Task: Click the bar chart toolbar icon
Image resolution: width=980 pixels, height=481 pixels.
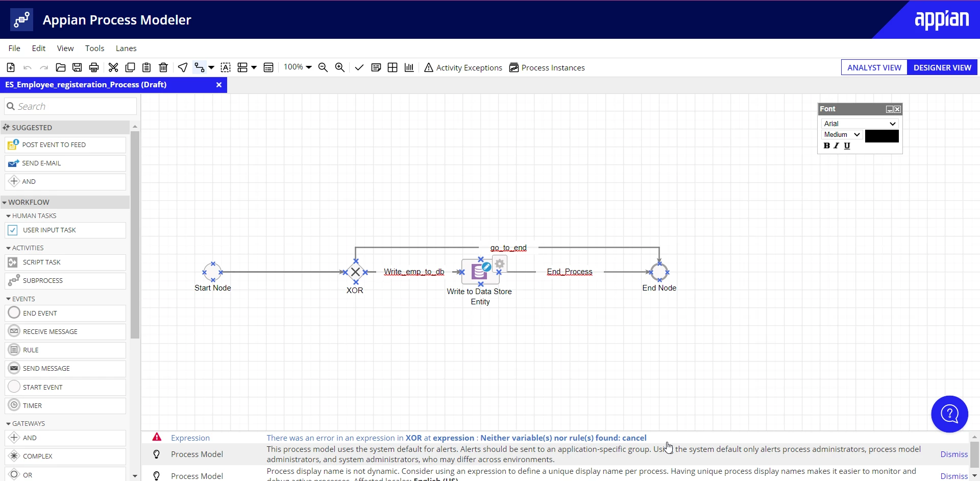Action: coord(409,67)
